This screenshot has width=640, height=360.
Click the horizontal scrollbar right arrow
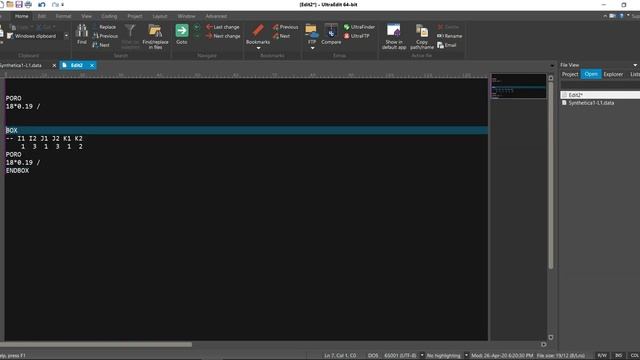coord(543,344)
